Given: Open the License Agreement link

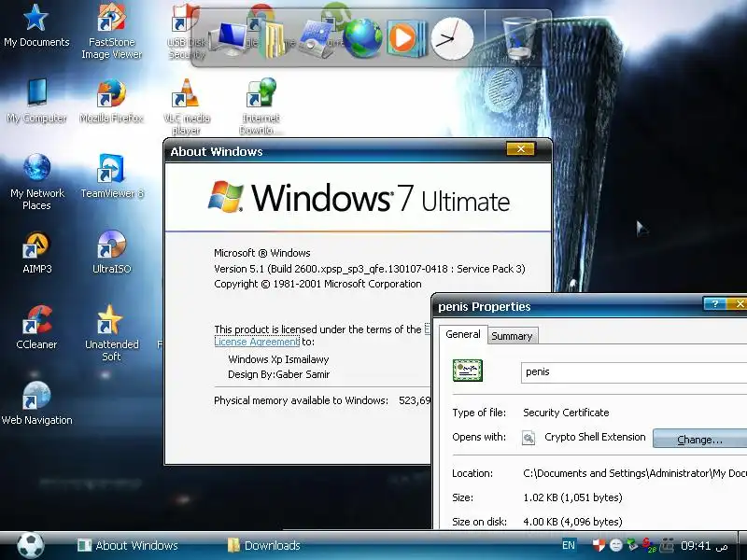Looking at the screenshot, I should 256,342.
